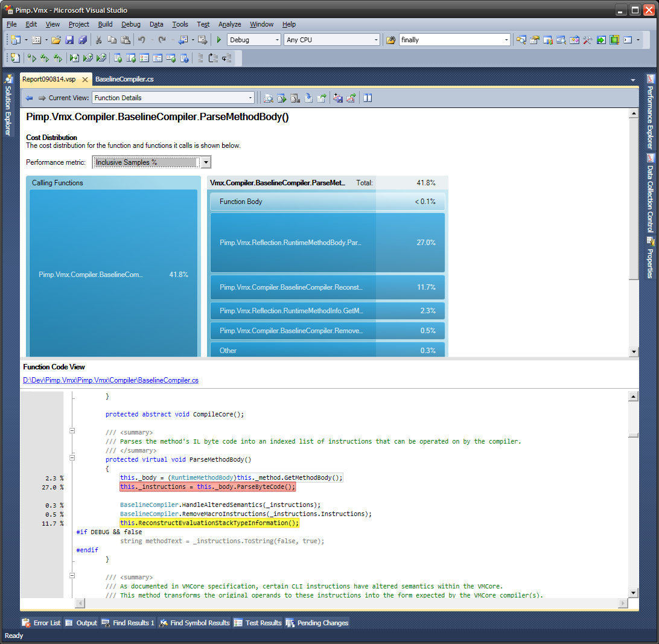The width and height of the screenshot is (659, 644).
Task: Open the Properties Window toolbar icon
Action: point(535,40)
